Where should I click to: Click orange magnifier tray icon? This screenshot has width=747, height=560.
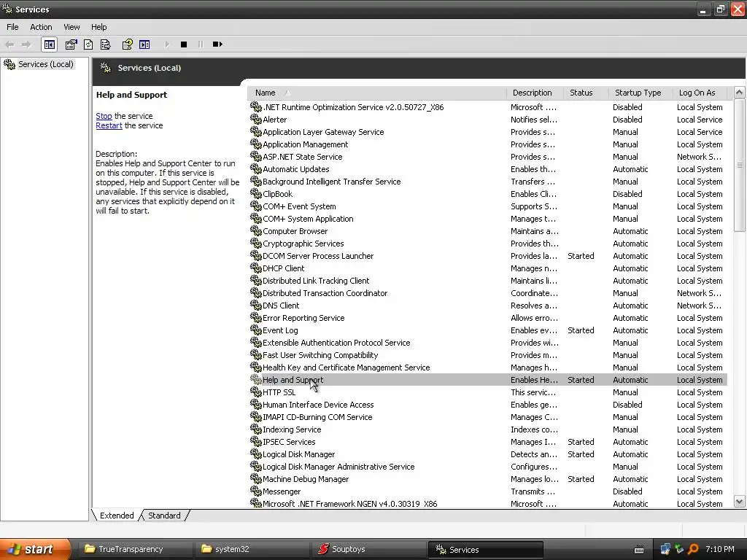[693, 549]
